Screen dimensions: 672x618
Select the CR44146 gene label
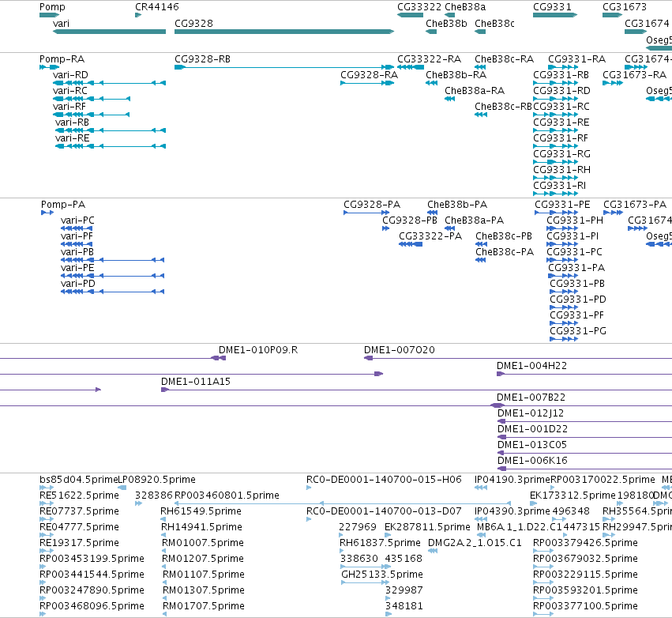pyautogui.click(x=157, y=7)
